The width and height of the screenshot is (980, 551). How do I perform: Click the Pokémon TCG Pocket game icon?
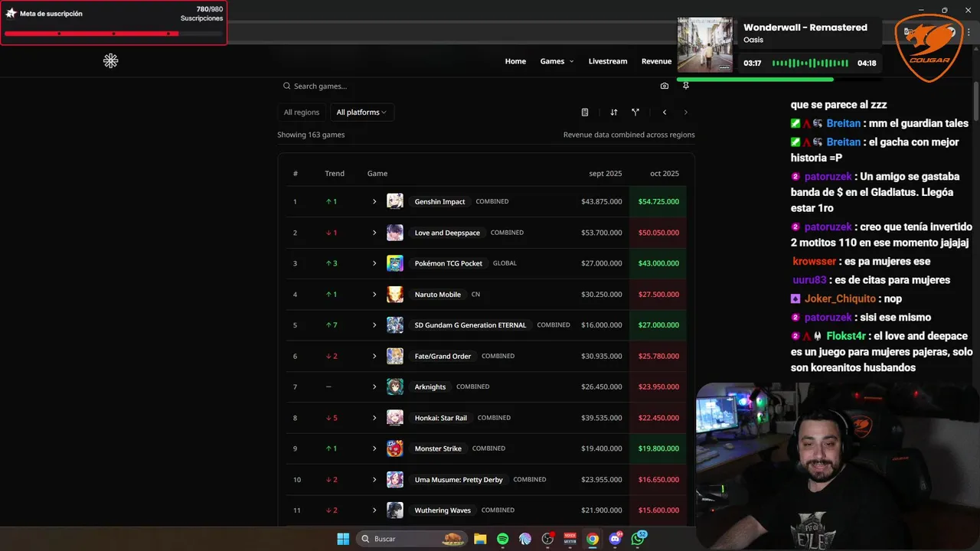395,263
